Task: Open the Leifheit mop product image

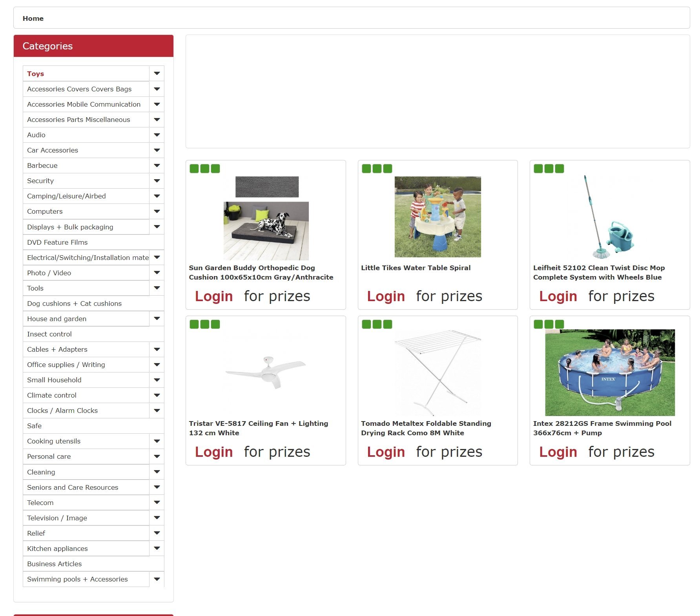Action: point(610,217)
